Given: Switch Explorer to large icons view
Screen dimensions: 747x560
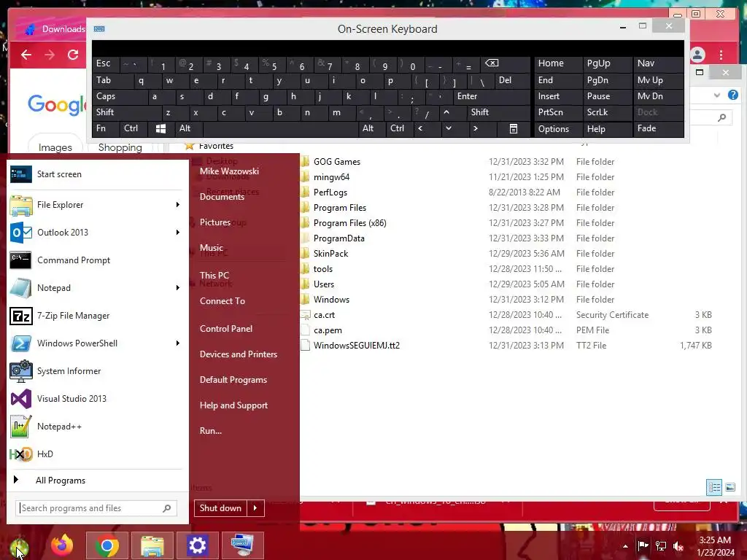Looking at the screenshot, I should 729,487.
